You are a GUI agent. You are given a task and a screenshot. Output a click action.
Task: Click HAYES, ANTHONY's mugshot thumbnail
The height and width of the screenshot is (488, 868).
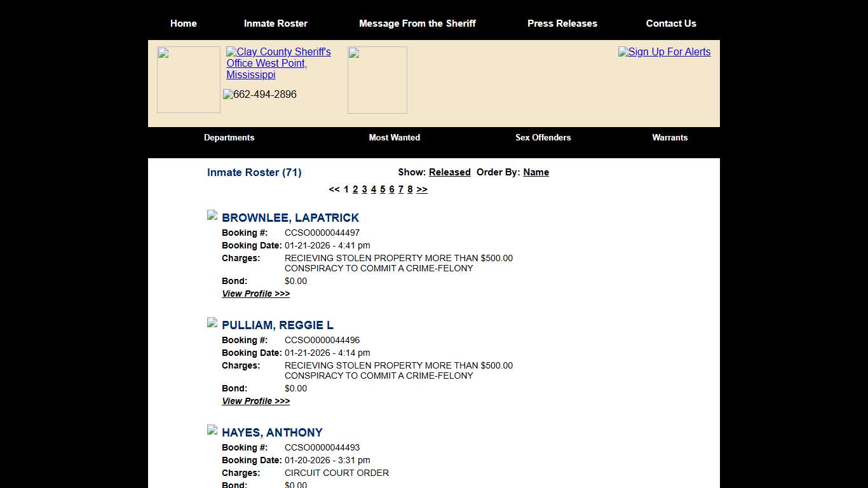click(212, 430)
